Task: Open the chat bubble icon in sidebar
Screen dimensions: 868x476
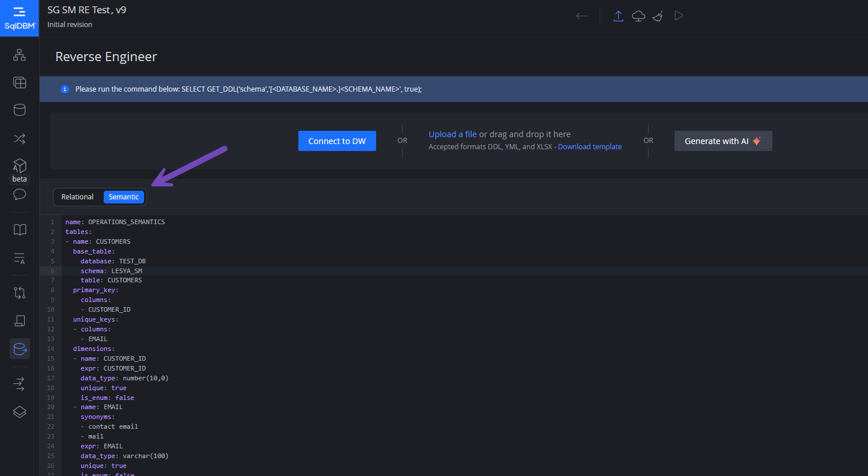Action: pyautogui.click(x=20, y=194)
